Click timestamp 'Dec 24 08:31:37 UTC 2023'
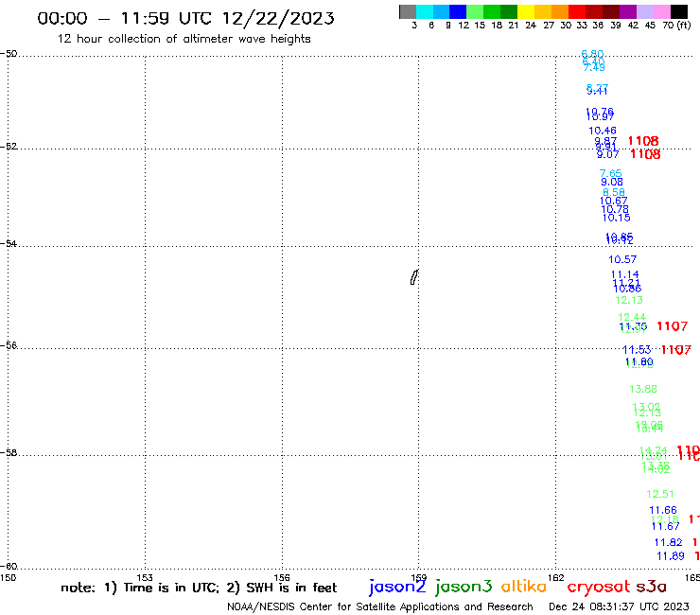This screenshot has width=700, height=615. (x=619, y=606)
